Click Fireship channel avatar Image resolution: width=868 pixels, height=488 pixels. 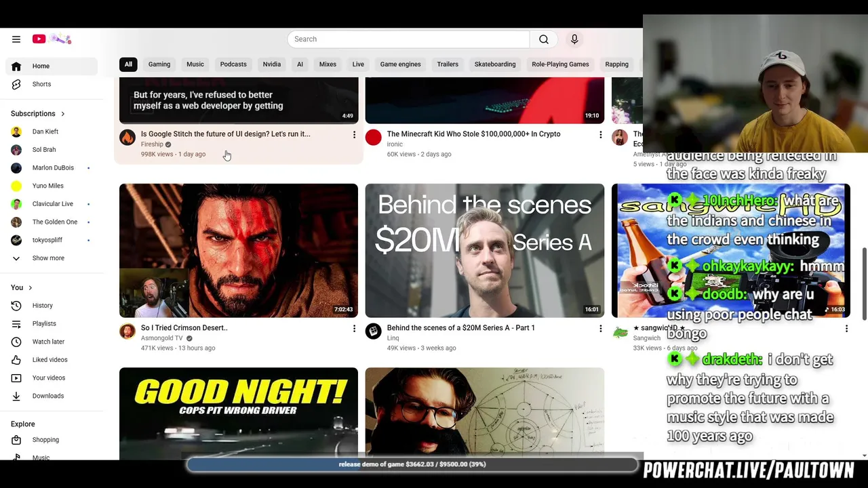click(x=127, y=138)
